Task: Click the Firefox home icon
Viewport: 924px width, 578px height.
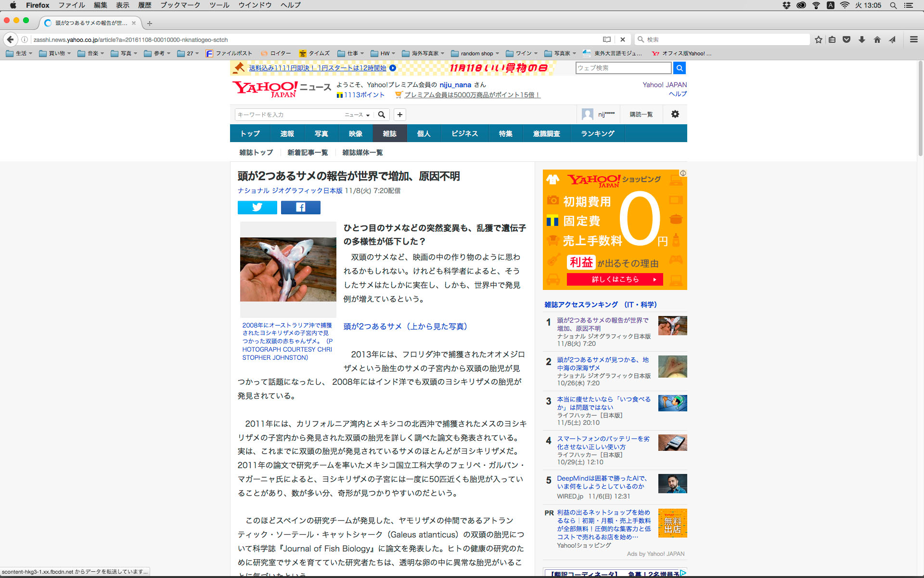Action: pos(877,39)
